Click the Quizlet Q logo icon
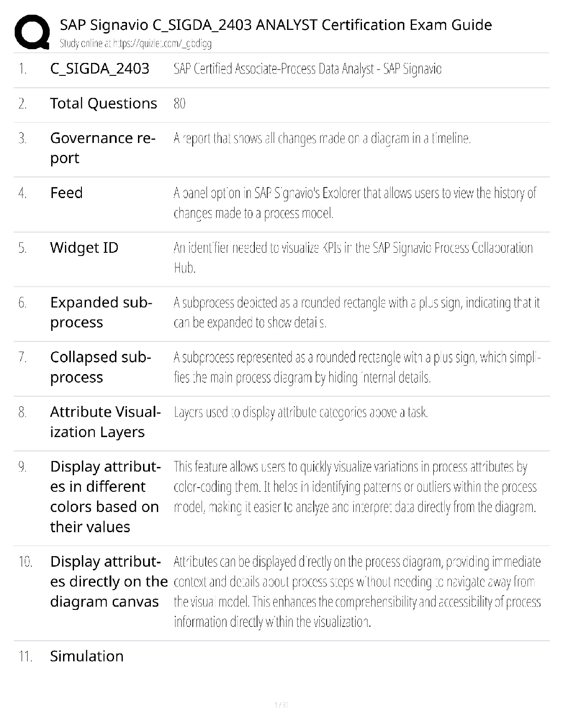Image resolution: width=563 pixels, height=728 pixels. coord(32,32)
